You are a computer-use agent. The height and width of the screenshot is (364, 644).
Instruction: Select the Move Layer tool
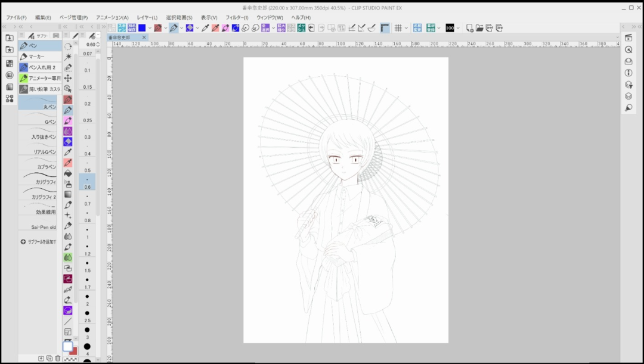[x=68, y=78]
